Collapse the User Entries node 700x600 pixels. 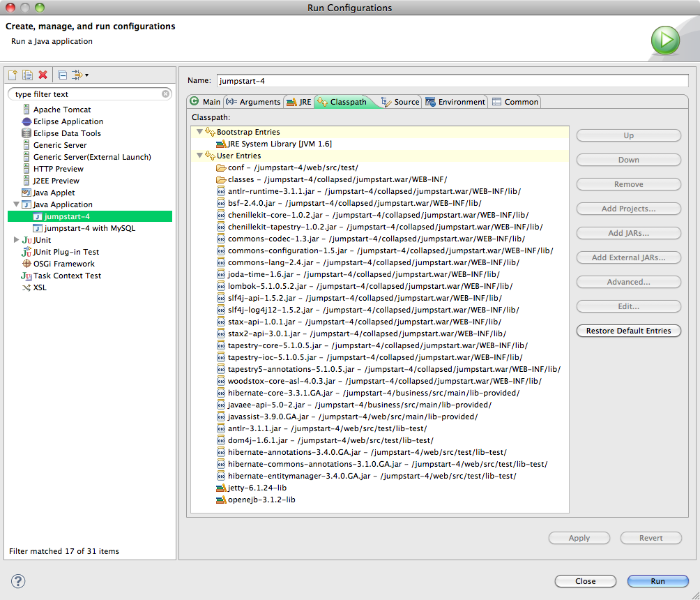(199, 156)
